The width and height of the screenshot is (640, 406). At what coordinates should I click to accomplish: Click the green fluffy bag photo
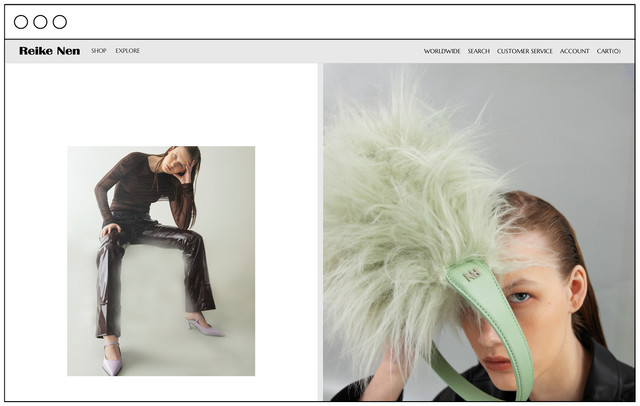(x=479, y=232)
